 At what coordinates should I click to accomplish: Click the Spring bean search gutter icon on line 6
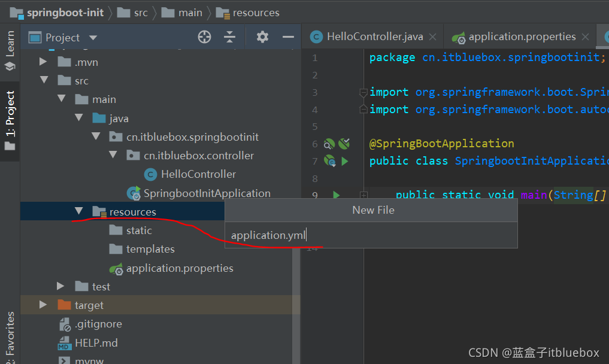pyautogui.click(x=329, y=144)
